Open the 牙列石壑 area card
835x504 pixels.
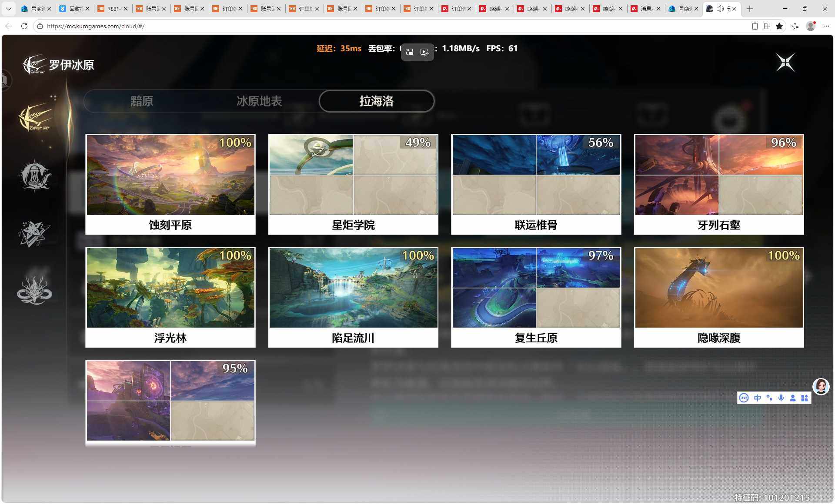point(719,184)
